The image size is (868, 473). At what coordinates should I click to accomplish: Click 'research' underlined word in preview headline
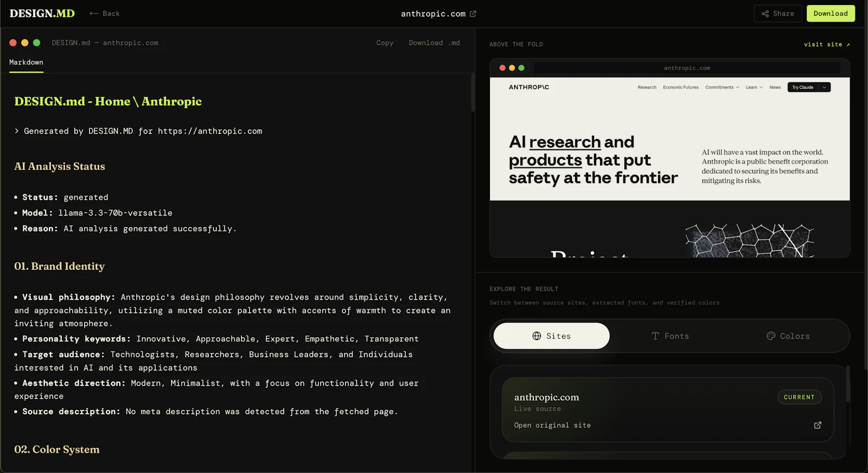(565, 142)
